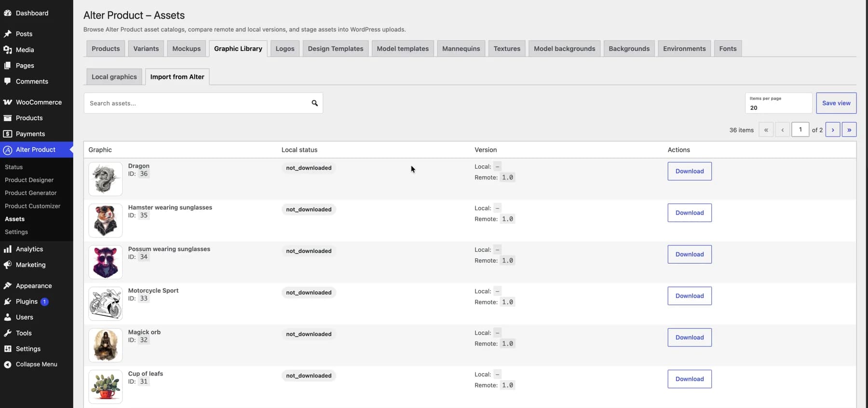Screen dimensions: 868x408
Task: Go to next page arrow
Action: (833, 130)
